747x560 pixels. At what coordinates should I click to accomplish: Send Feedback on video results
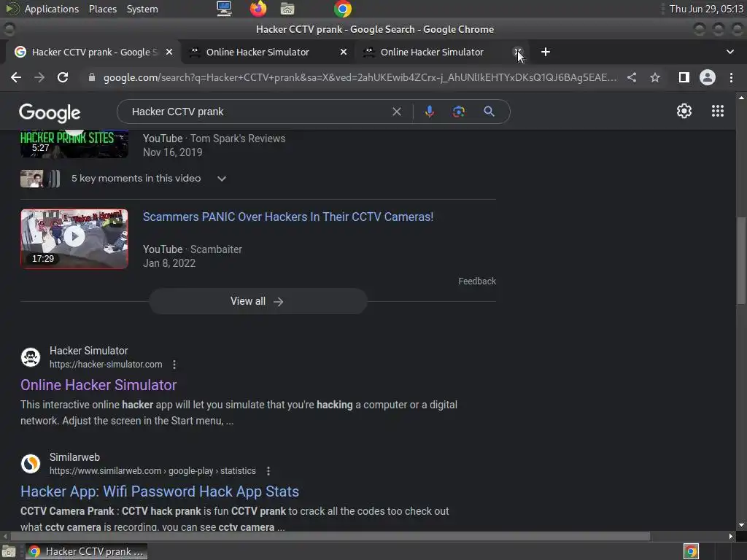pos(477,281)
